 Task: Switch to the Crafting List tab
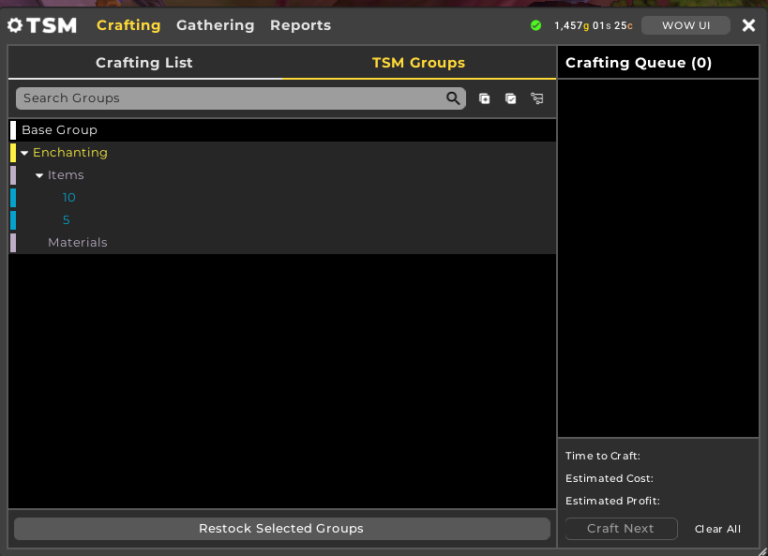point(144,63)
